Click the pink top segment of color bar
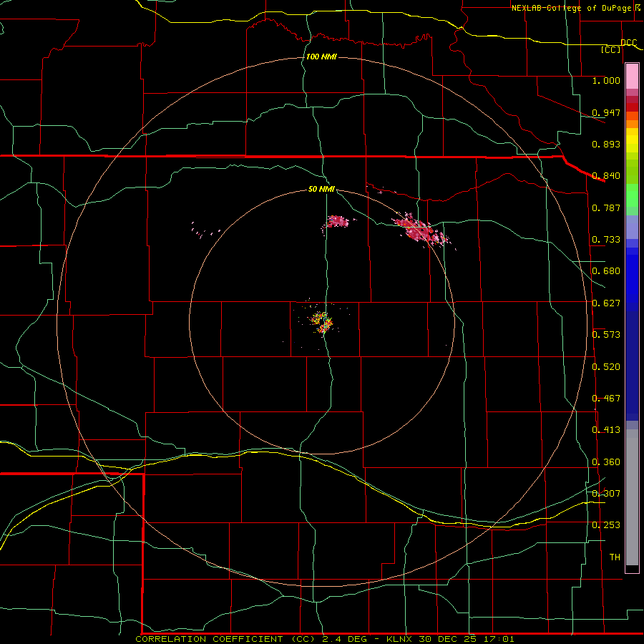 point(632,77)
